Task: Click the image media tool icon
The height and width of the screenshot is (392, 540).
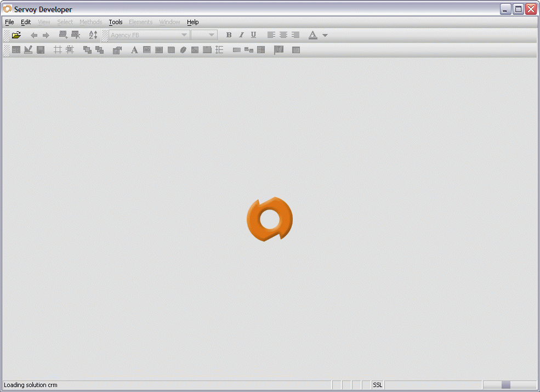Action: point(196,50)
